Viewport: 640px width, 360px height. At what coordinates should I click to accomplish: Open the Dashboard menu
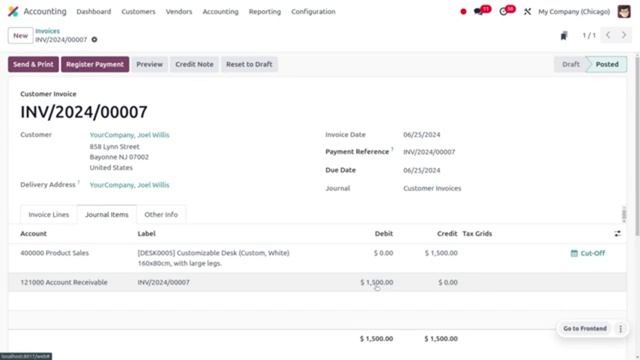pyautogui.click(x=93, y=12)
